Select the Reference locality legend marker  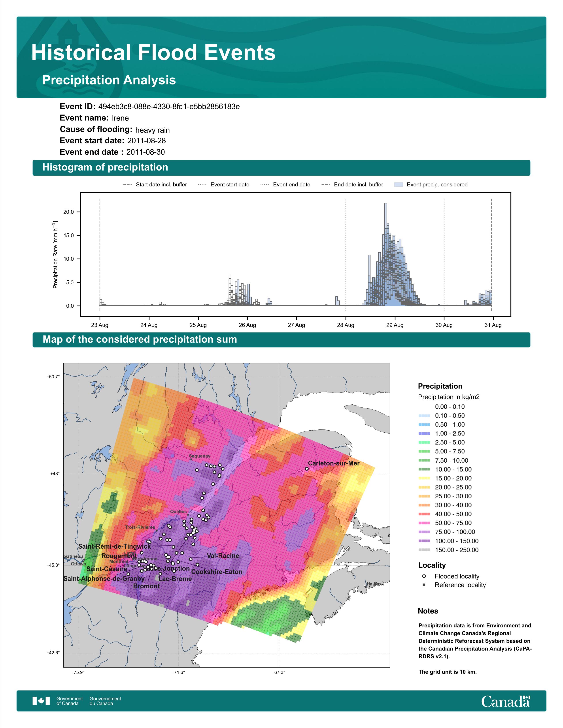pyautogui.click(x=424, y=585)
